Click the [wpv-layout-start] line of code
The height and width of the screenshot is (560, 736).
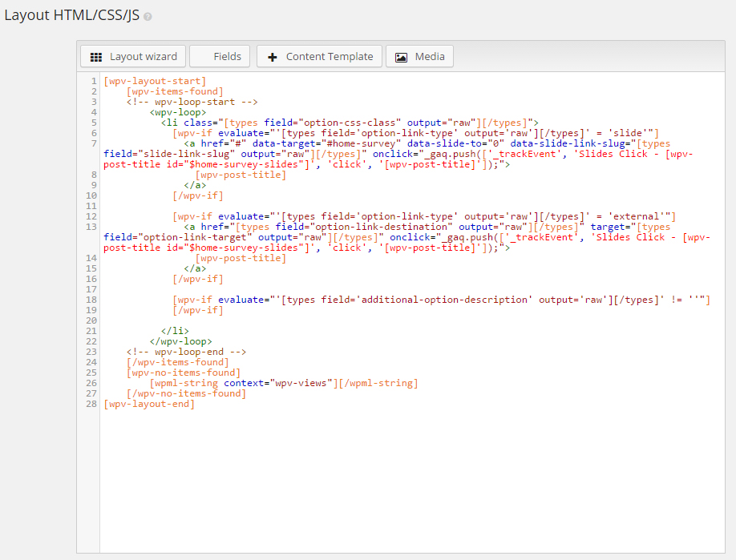coord(155,81)
